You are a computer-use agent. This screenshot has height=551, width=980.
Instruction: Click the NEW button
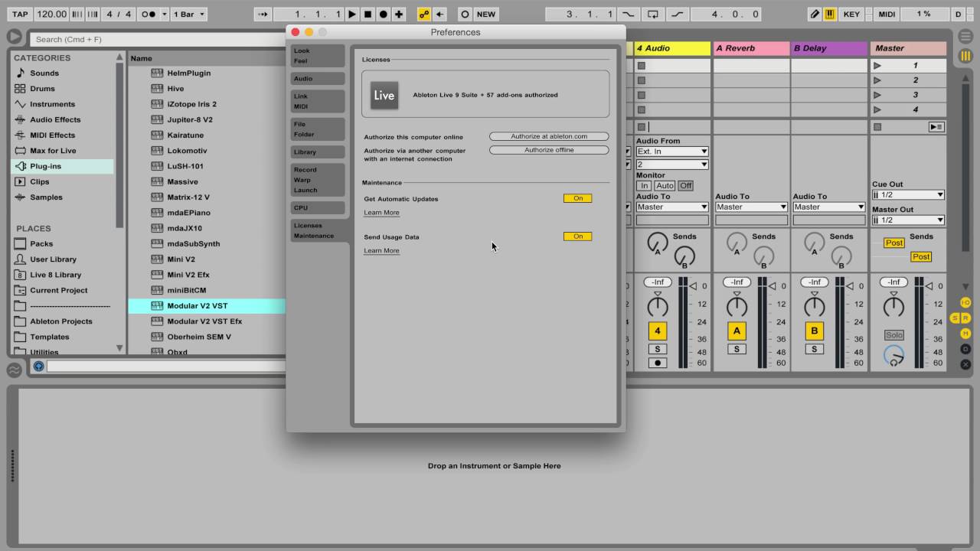point(486,14)
